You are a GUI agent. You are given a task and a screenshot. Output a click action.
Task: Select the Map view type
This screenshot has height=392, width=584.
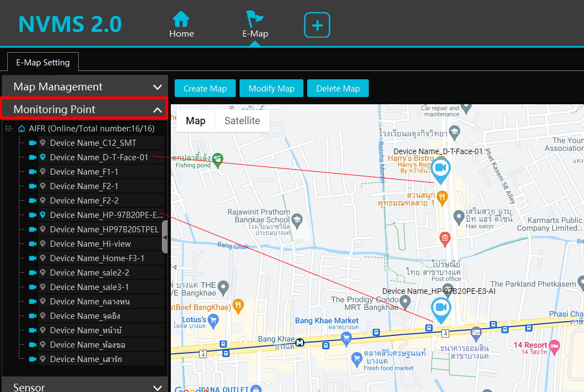[x=195, y=121]
